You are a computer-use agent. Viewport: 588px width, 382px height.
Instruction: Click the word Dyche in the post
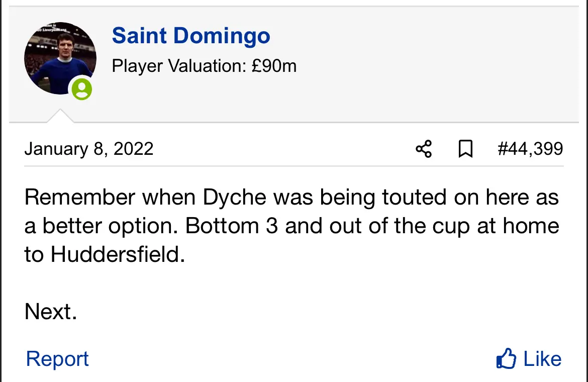[x=235, y=198]
